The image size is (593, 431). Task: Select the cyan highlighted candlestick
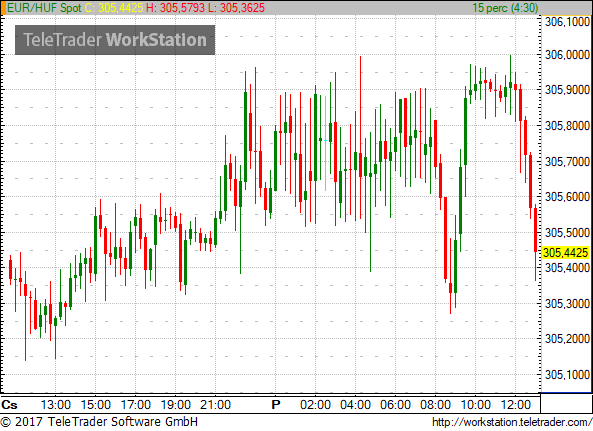[325, 143]
